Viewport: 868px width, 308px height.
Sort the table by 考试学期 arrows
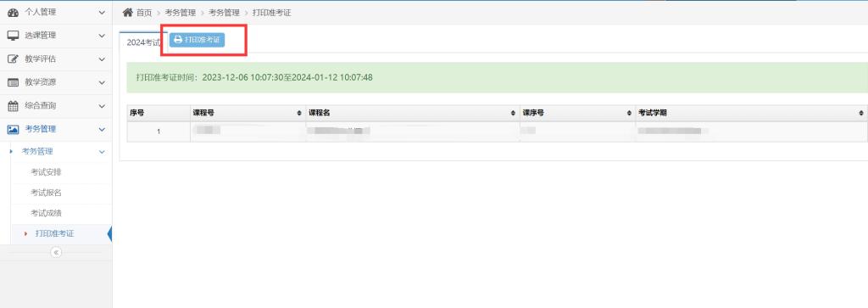tap(861, 113)
